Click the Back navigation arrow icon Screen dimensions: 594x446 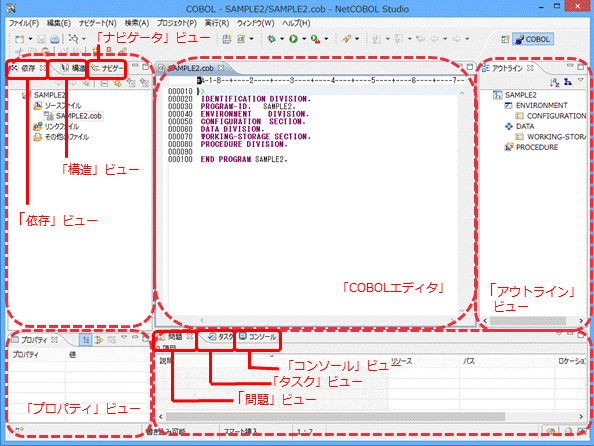coord(435,39)
